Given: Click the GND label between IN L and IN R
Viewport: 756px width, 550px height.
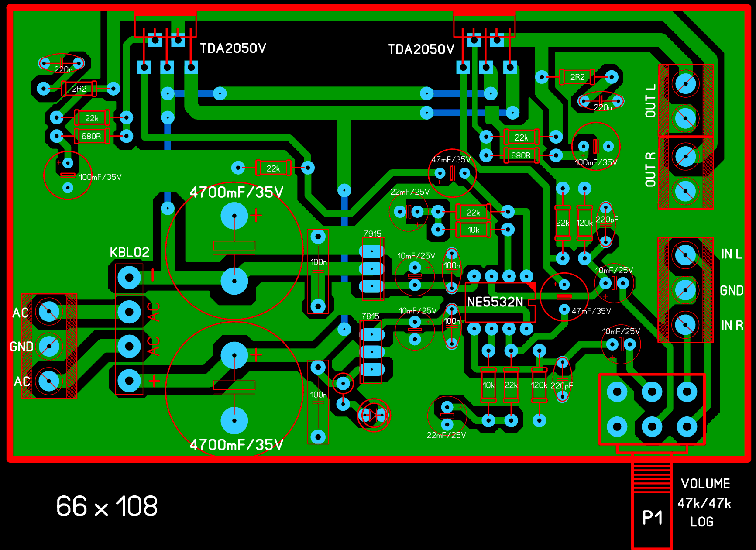Looking at the screenshot, I should click(x=732, y=290).
